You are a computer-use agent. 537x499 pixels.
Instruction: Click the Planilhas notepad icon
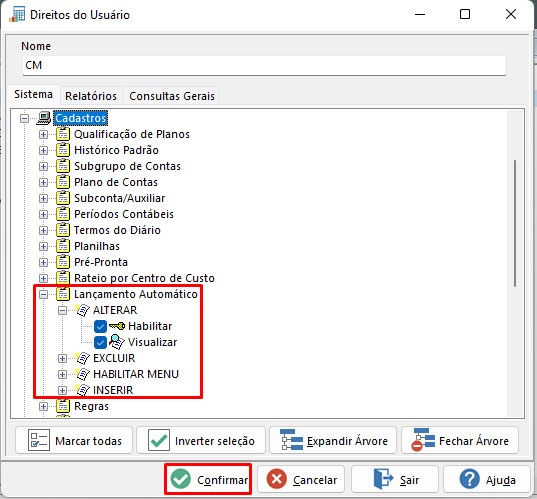(63, 246)
